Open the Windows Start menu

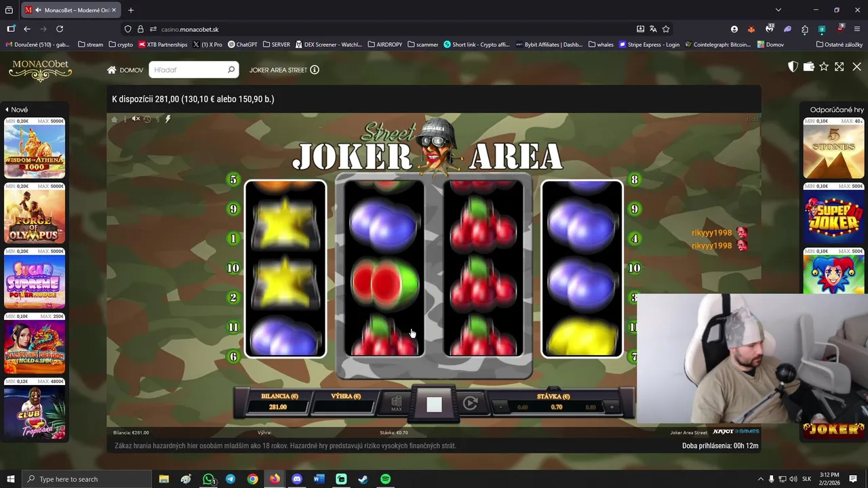(10, 479)
